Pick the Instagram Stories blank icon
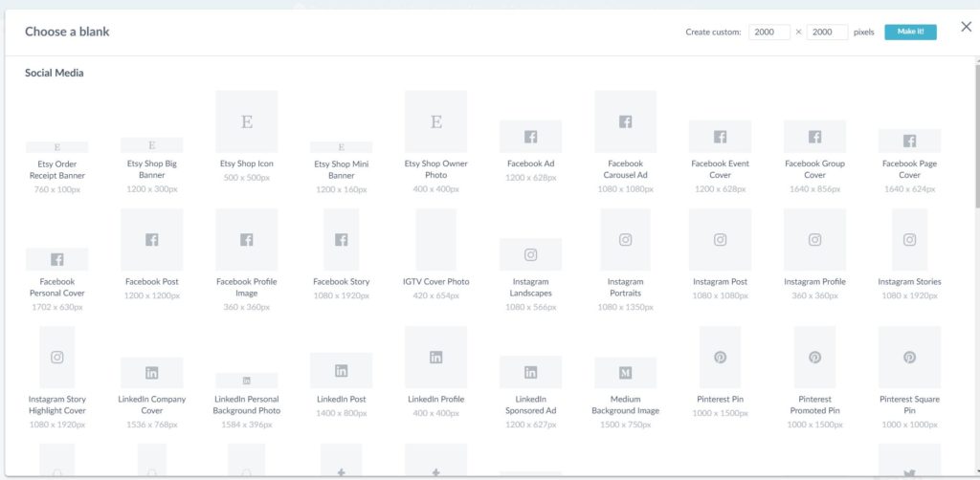 [x=909, y=240]
